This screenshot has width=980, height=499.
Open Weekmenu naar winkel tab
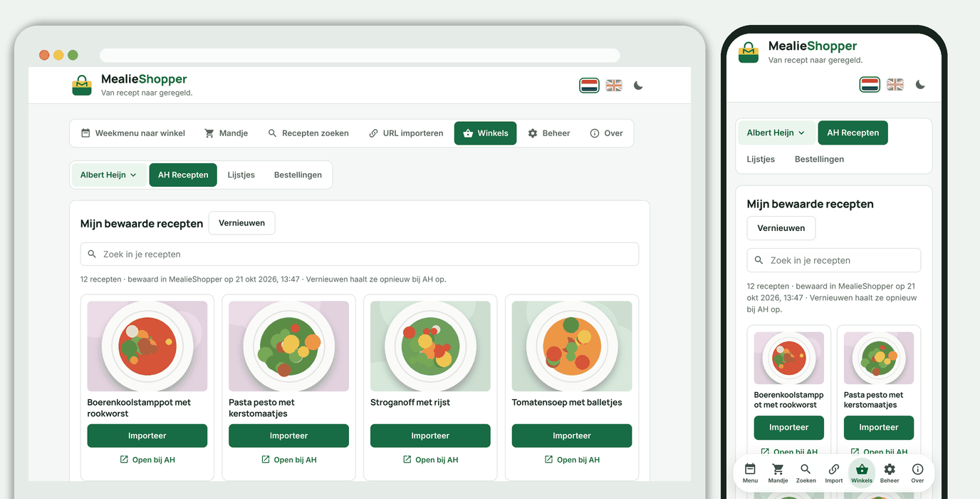tap(133, 133)
